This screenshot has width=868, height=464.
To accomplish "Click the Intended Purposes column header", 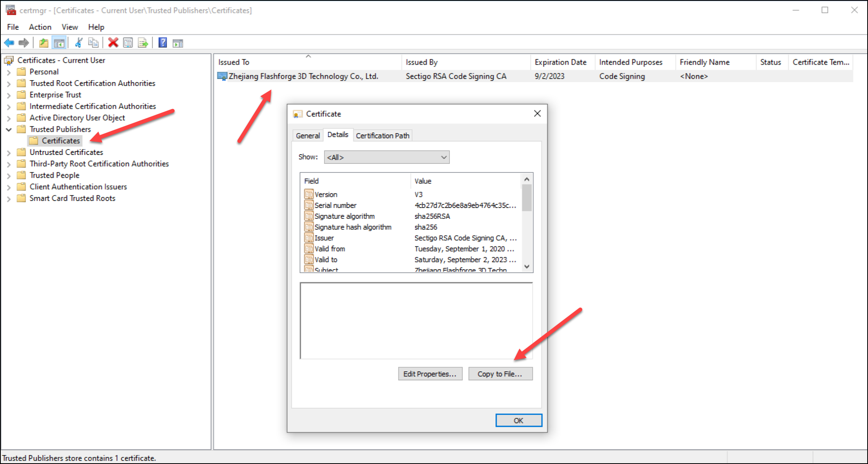I will tap(635, 62).
